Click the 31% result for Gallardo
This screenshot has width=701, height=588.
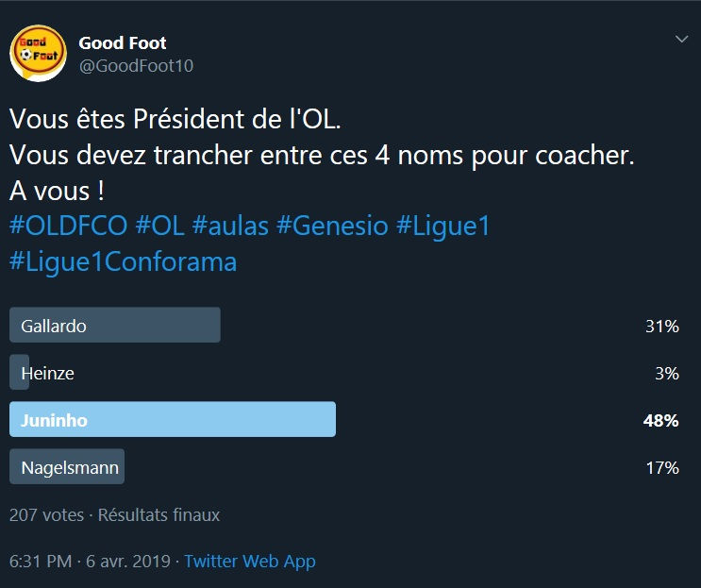pyautogui.click(x=662, y=326)
